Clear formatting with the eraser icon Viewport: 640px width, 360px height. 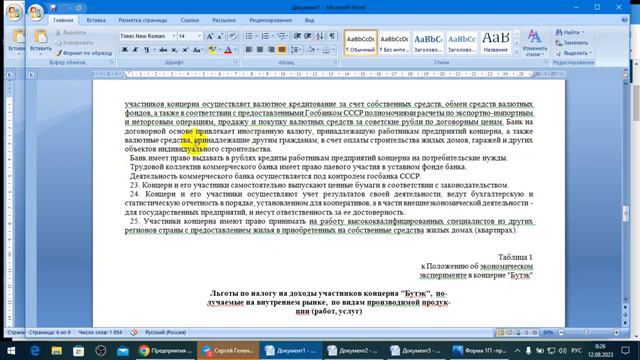[233, 36]
